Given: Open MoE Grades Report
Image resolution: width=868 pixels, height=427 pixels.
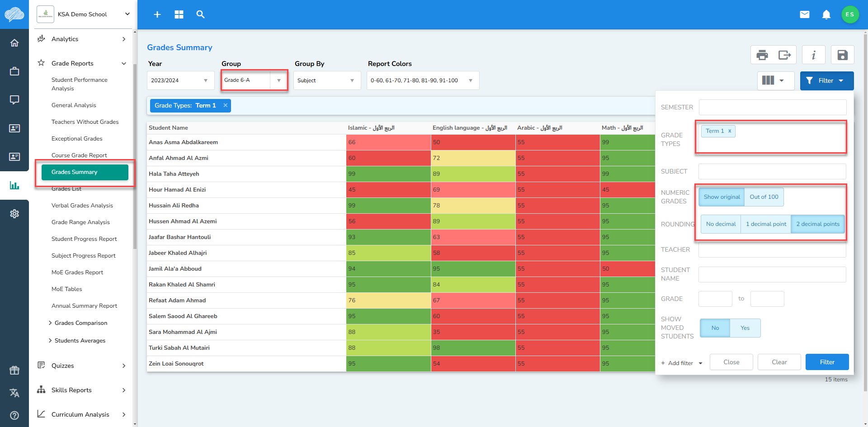Looking at the screenshot, I should (77, 272).
